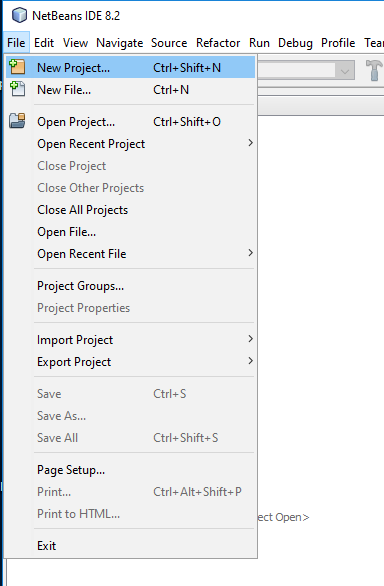Open the Source menu
The width and height of the screenshot is (384, 586).
[x=169, y=43]
